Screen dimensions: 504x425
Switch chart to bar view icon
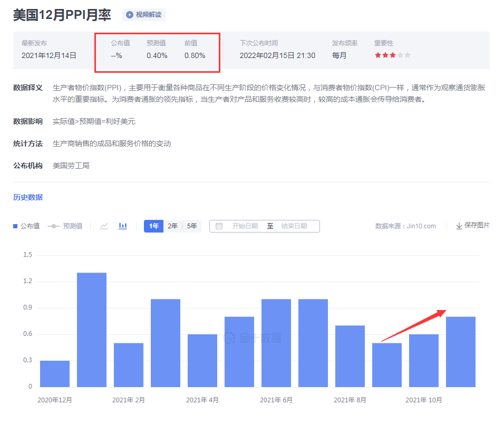point(123,226)
